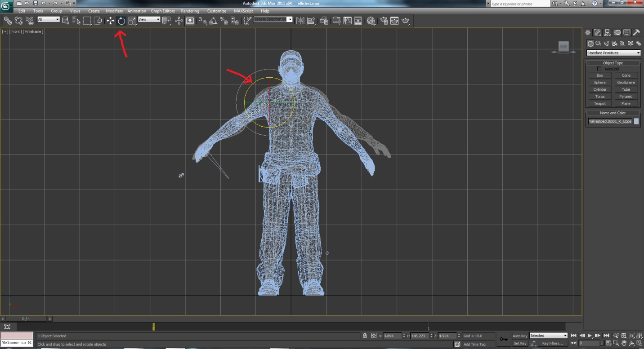Collapse the Object Type rollout
This screenshot has width=644, height=349.
pos(613,63)
